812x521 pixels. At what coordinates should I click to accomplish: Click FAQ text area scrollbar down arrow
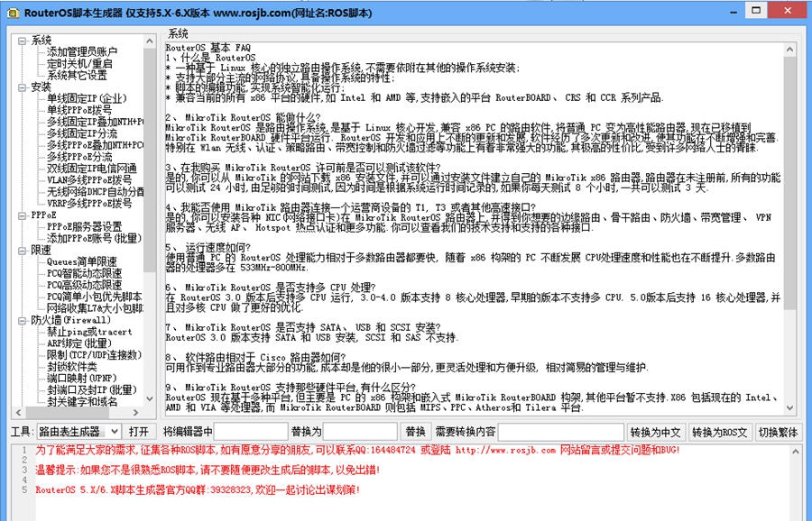point(789,407)
